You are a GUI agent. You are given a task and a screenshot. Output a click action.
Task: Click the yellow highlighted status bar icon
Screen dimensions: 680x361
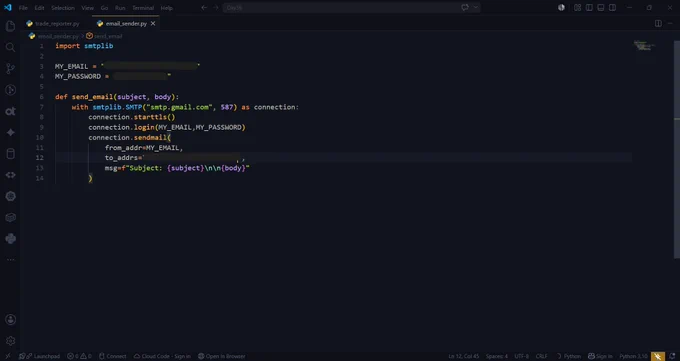coord(658,356)
